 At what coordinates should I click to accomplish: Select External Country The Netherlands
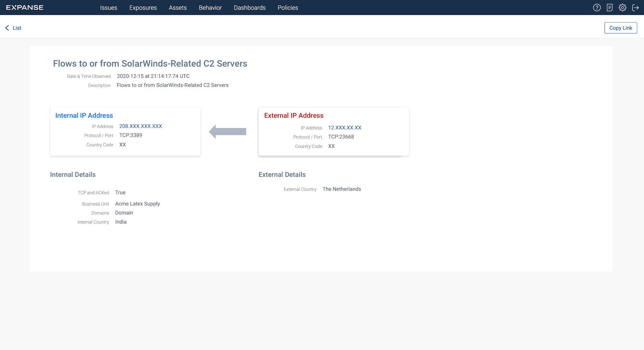pyautogui.click(x=342, y=189)
